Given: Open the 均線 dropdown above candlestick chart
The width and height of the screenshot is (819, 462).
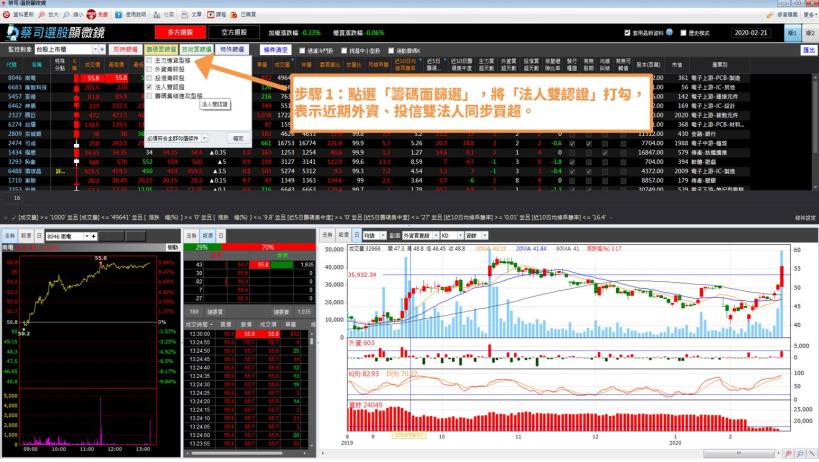Looking at the screenshot, I should (375, 235).
